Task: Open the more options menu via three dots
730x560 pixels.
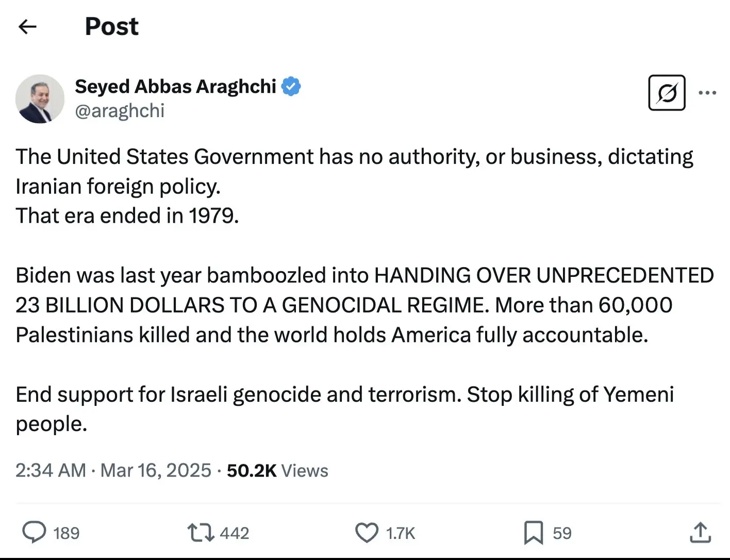Action: click(708, 92)
